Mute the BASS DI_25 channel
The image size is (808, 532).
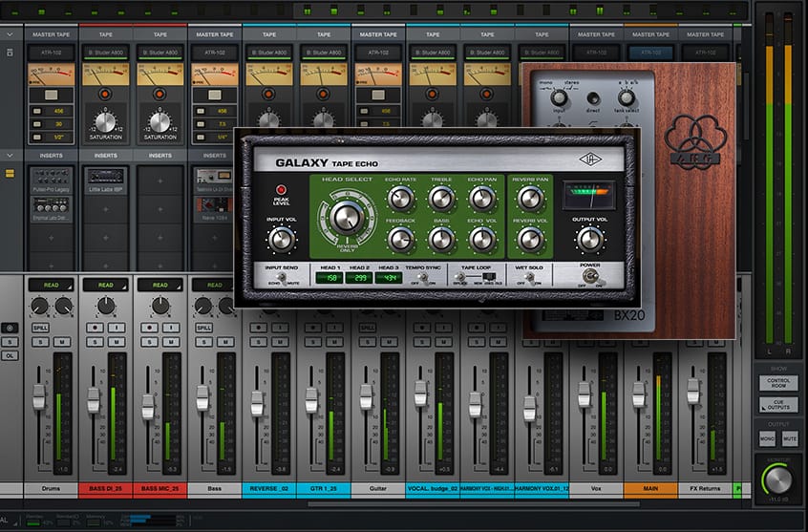pyautogui.click(x=117, y=342)
